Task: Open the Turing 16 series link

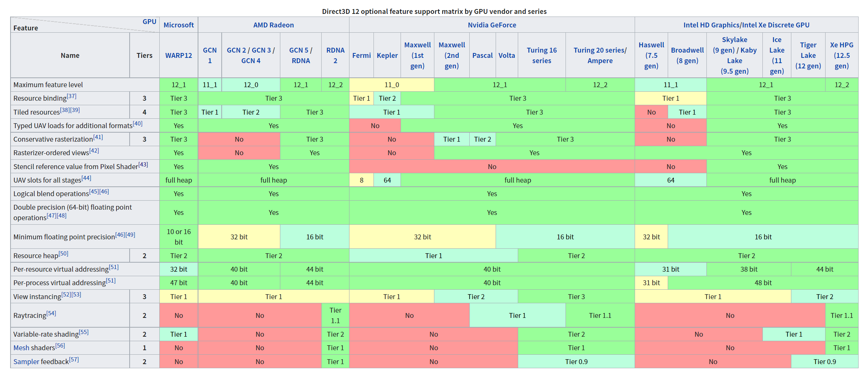Action: point(541,55)
